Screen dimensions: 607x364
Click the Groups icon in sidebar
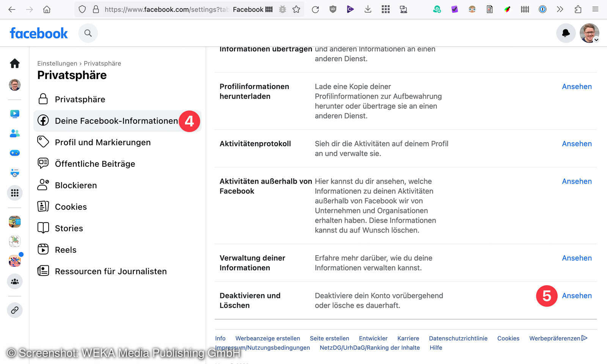[x=15, y=281]
